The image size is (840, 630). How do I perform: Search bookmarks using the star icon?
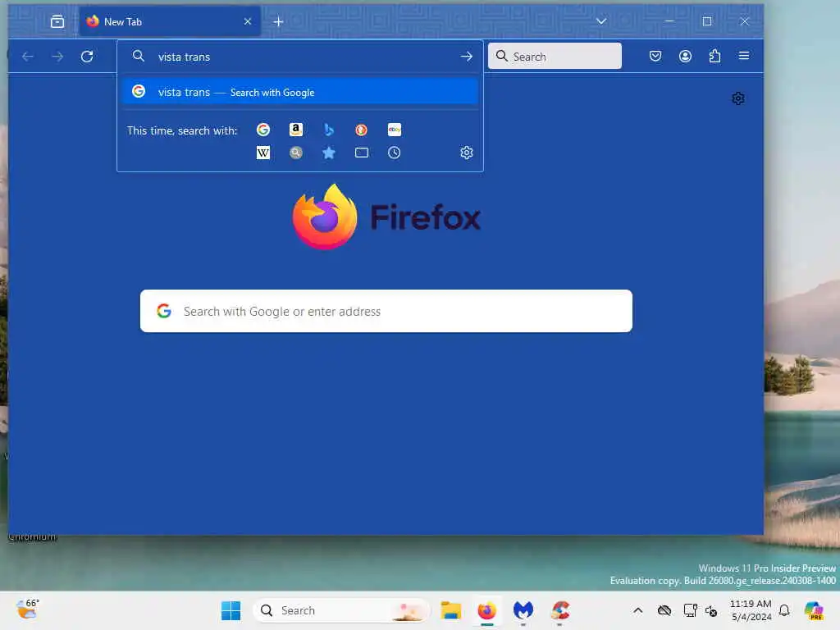pos(329,153)
